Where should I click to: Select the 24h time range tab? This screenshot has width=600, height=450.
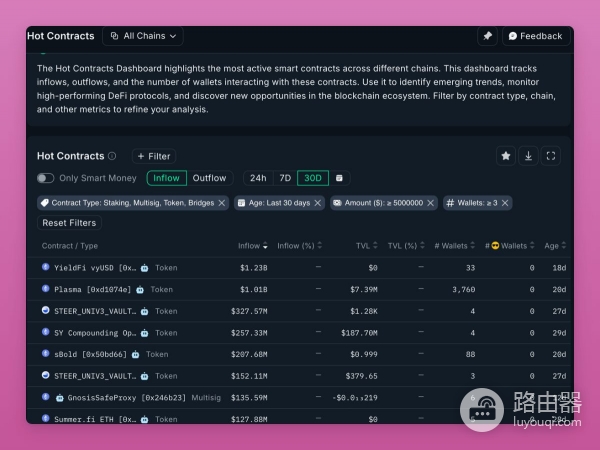(258, 178)
